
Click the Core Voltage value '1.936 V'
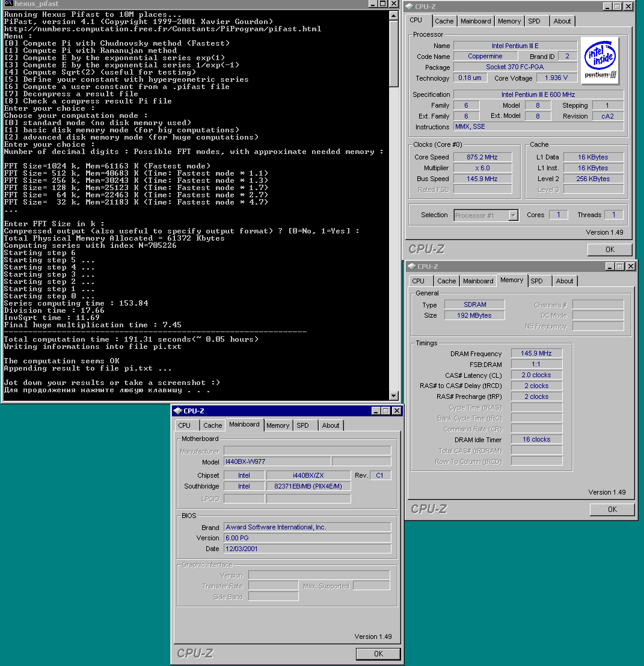tap(556, 78)
